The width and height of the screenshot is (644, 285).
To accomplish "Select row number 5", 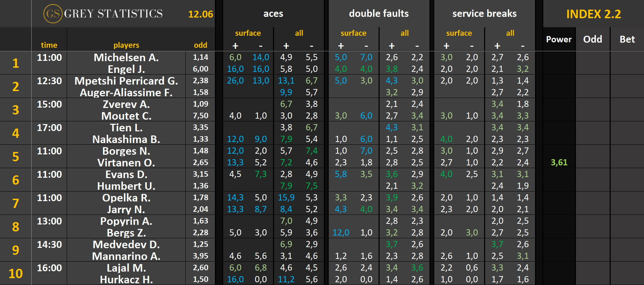I will click(x=15, y=156).
